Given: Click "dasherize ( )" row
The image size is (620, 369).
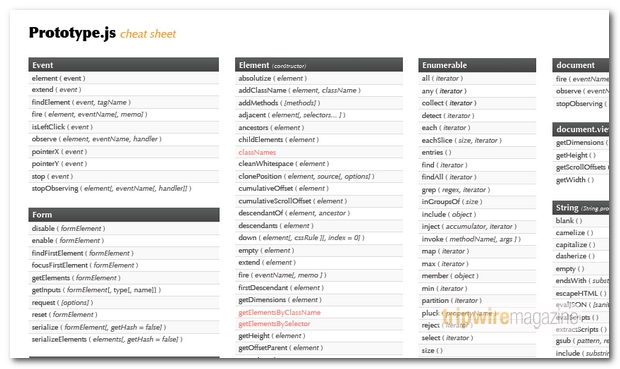Looking at the screenshot, I should point(580,256).
